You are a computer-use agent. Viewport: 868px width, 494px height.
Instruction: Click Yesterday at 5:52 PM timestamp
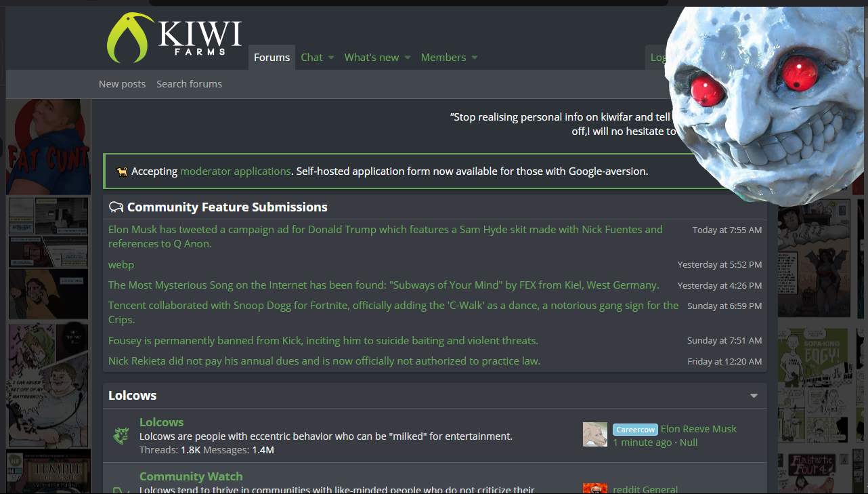tap(720, 265)
